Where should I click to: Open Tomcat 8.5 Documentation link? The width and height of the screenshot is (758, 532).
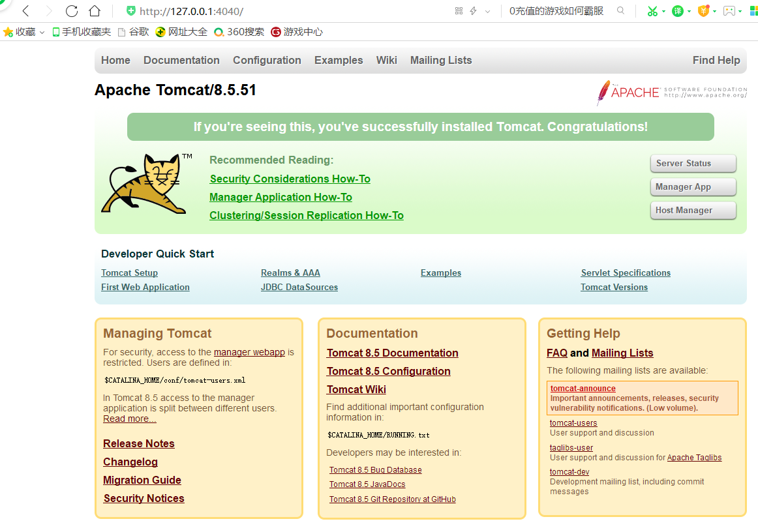pos(393,353)
